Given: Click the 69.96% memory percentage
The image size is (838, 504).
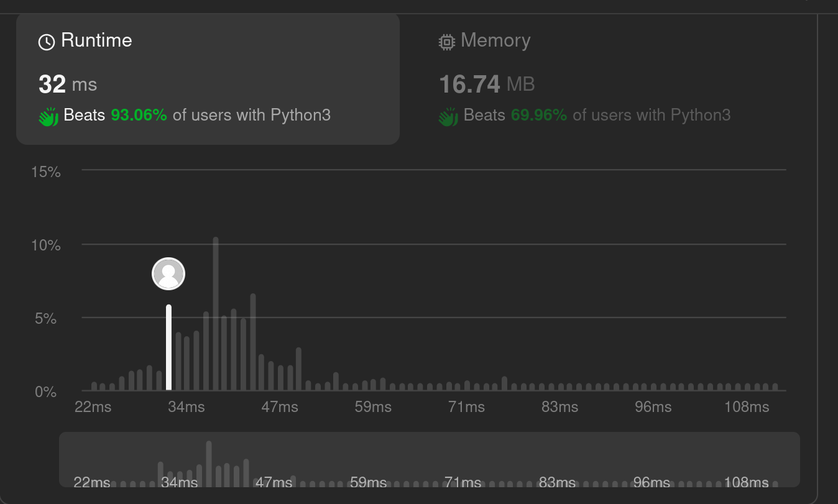Looking at the screenshot, I should (538, 115).
